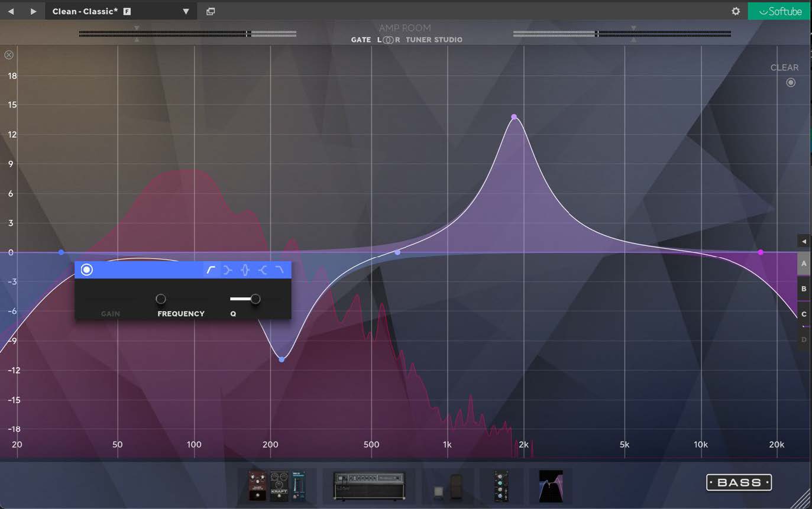Expand the right-edge panel arrow
This screenshot has width=812, height=509.
click(x=804, y=241)
